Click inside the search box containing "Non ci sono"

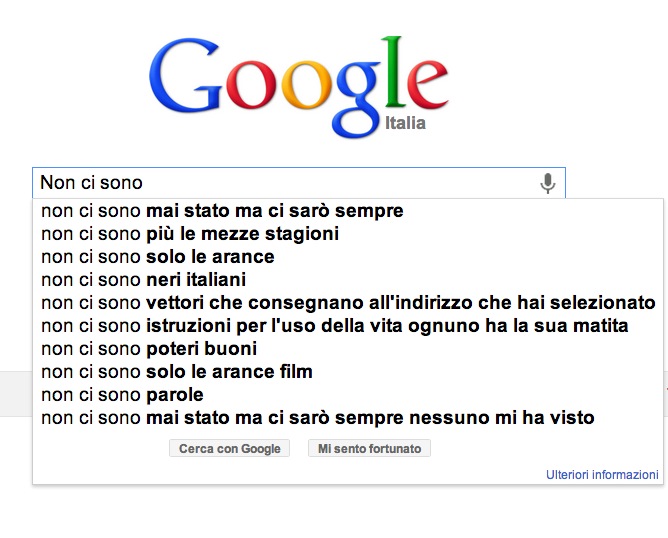[280, 183]
